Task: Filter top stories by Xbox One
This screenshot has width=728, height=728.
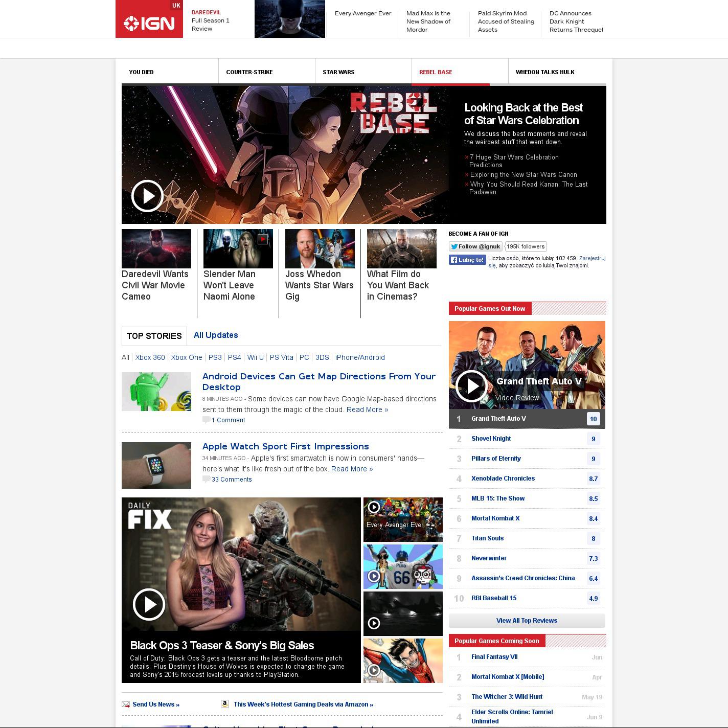Action: click(187, 357)
